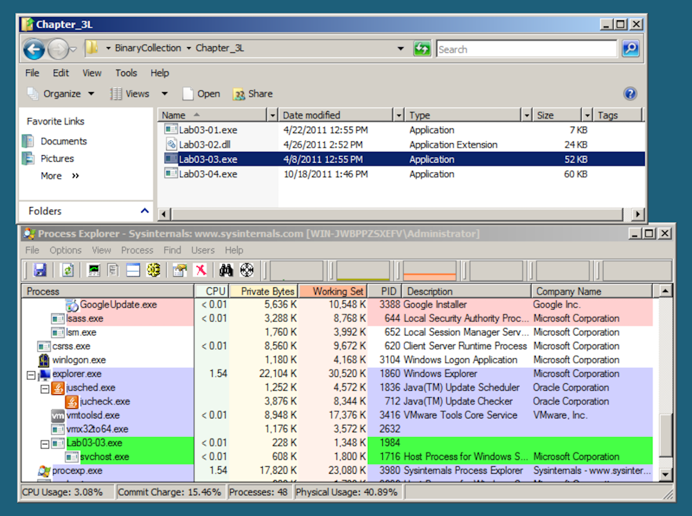
Task: Click the Kill Process red X icon
Action: point(200,270)
